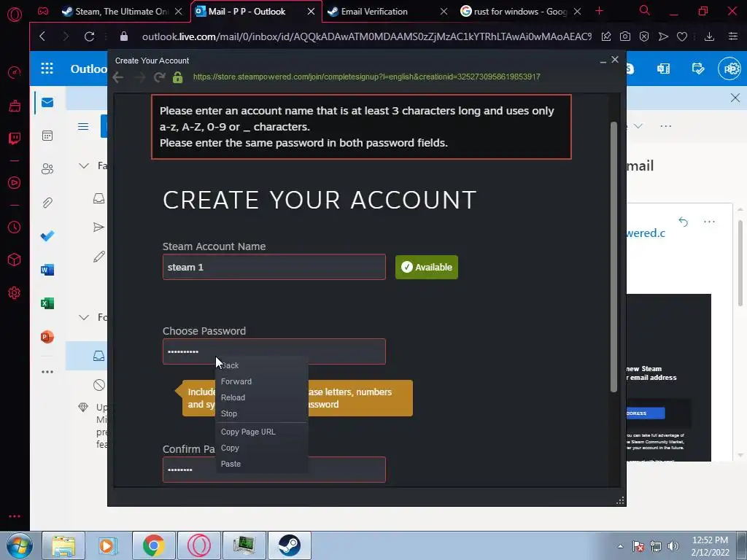Open GX Cleaner icon in Opera sidebar

pyautogui.click(x=15, y=106)
